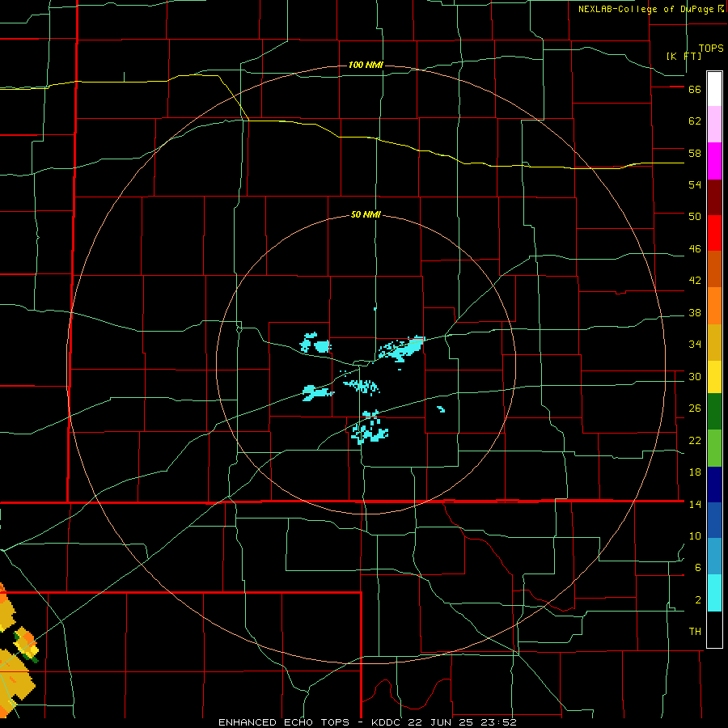Viewport: 728px width, 728px height.
Task: Click the "TH" threshold label
Action: coord(695,632)
